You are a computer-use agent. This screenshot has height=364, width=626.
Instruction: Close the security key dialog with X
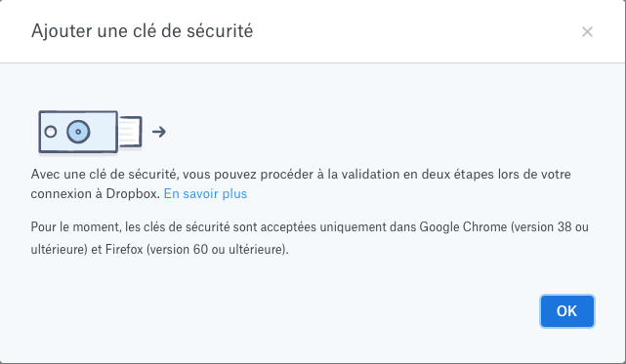587,31
